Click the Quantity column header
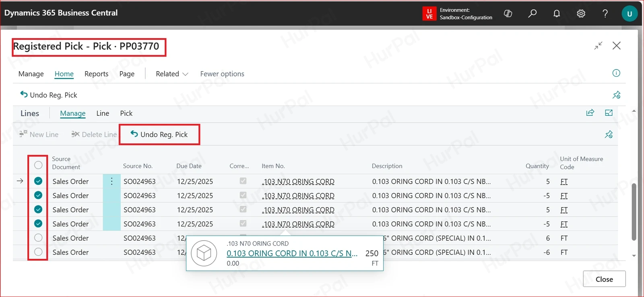Image resolution: width=644 pixels, height=297 pixels. (x=537, y=166)
